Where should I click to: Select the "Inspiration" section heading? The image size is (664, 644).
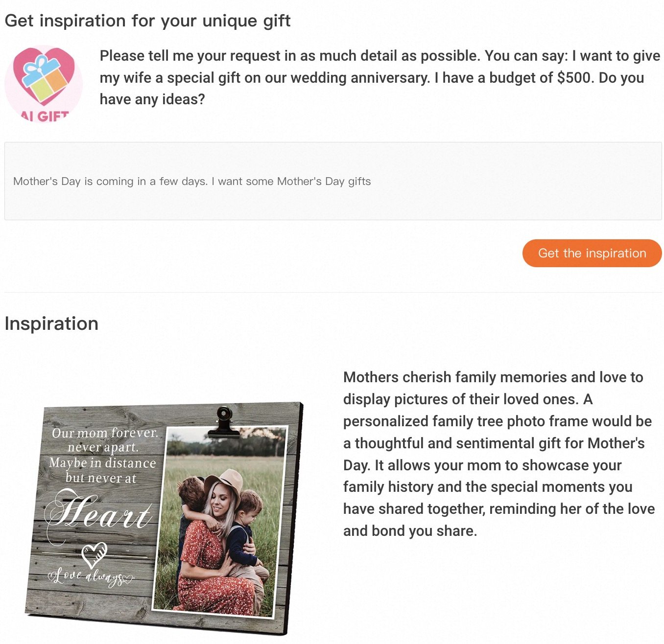point(51,323)
